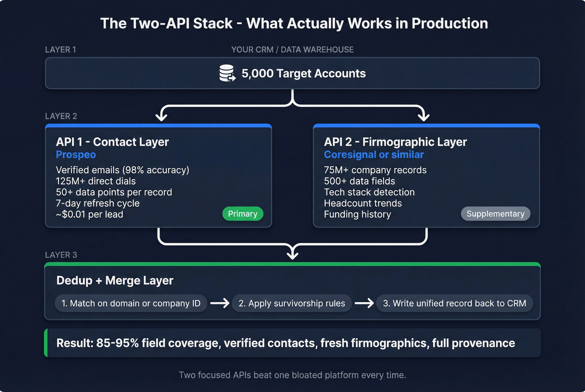585x392 pixels.
Task: Click the database icon above Target Accounts
Action: [x=227, y=73]
